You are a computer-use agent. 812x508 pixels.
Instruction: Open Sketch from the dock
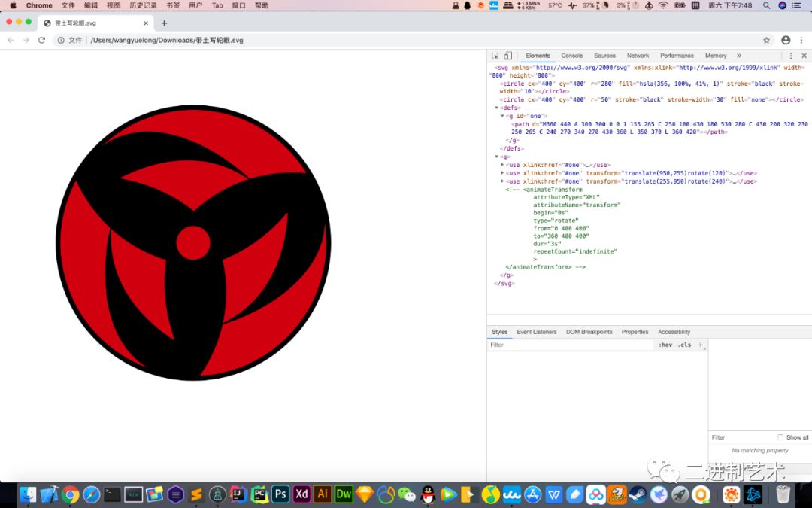pyautogui.click(x=365, y=494)
